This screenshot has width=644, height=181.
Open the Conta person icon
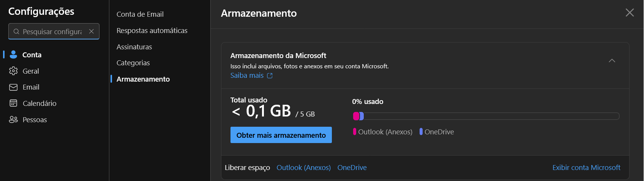13,55
